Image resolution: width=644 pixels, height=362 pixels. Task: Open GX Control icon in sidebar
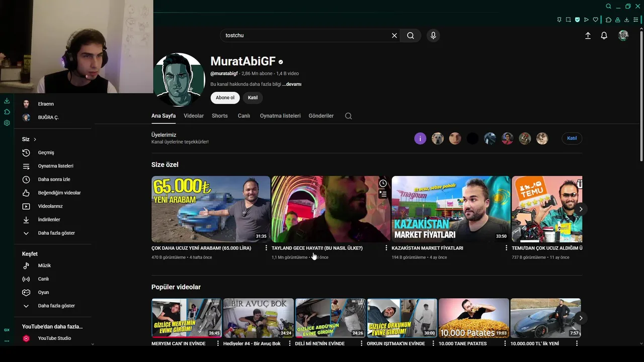[x=7, y=330]
